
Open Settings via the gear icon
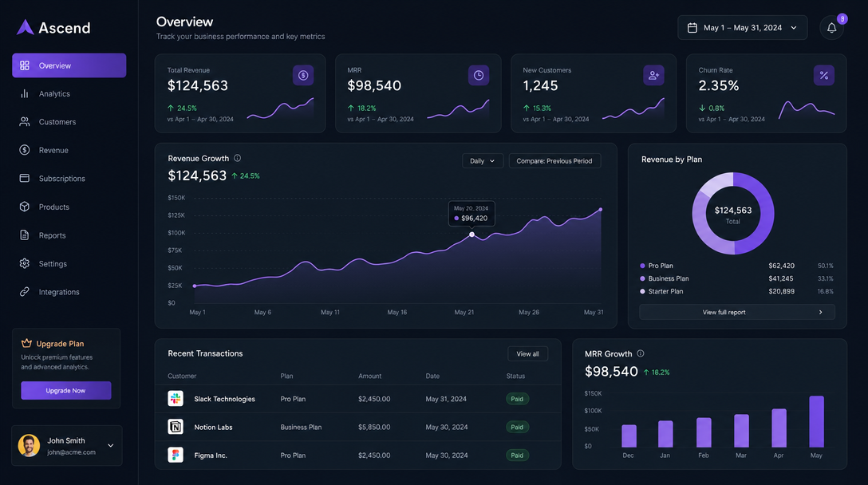[25, 263]
